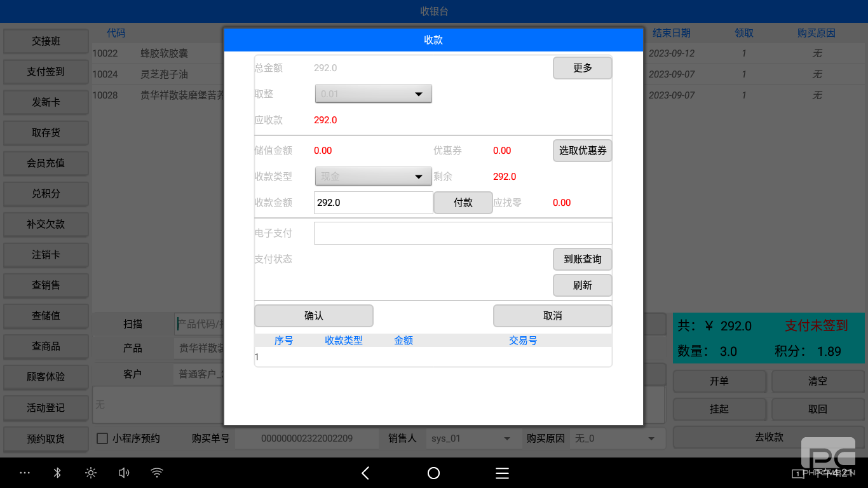The image size is (868, 488).
Task: Cancel the payment dialog with 取消
Action: tap(552, 316)
